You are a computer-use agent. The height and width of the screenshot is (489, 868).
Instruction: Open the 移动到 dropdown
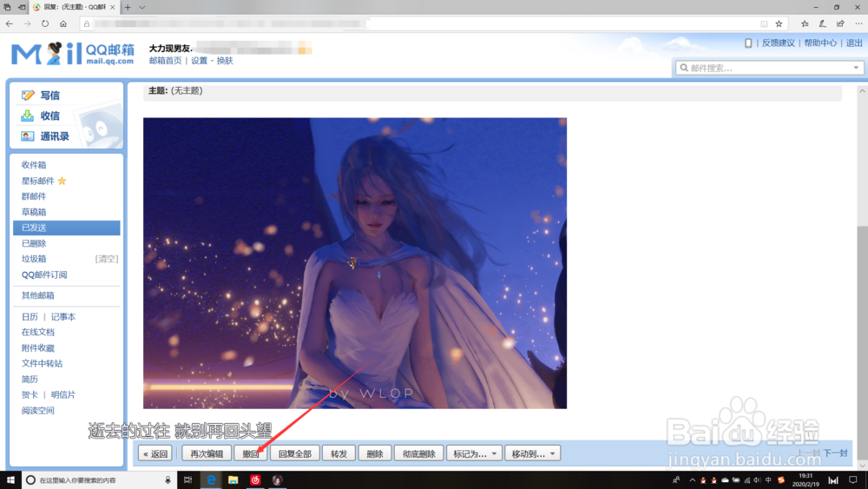pyautogui.click(x=533, y=453)
